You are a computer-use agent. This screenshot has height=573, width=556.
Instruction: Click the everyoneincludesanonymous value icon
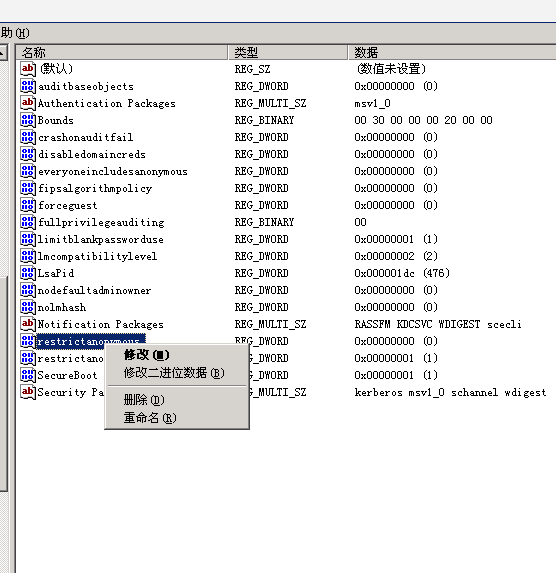pyautogui.click(x=28, y=171)
